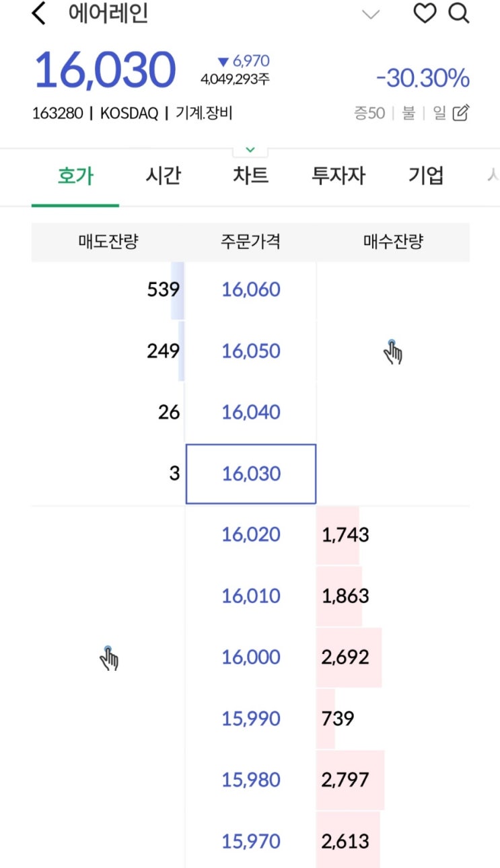This screenshot has height=868, width=500.
Task: Select the 투자자 tab
Action: (338, 176)
